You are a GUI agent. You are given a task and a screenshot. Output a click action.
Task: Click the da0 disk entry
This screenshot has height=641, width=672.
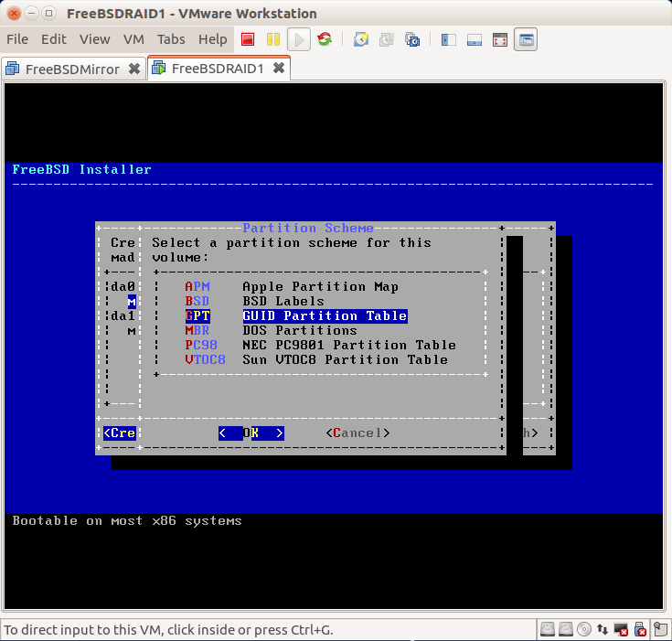(123, 286)
